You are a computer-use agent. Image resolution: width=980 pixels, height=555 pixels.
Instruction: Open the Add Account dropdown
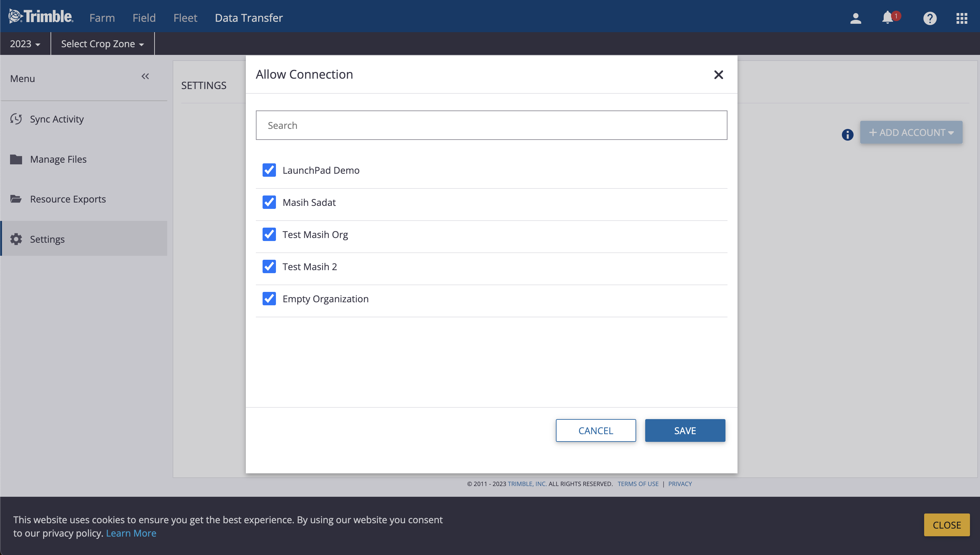tap(911, 132)
